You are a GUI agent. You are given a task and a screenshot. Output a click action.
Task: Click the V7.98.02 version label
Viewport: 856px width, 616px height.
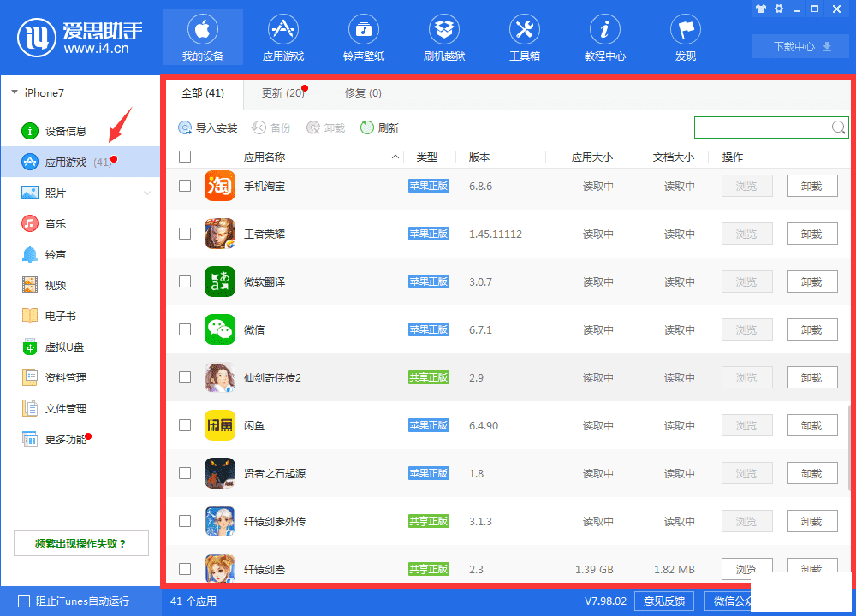(605, 601)
